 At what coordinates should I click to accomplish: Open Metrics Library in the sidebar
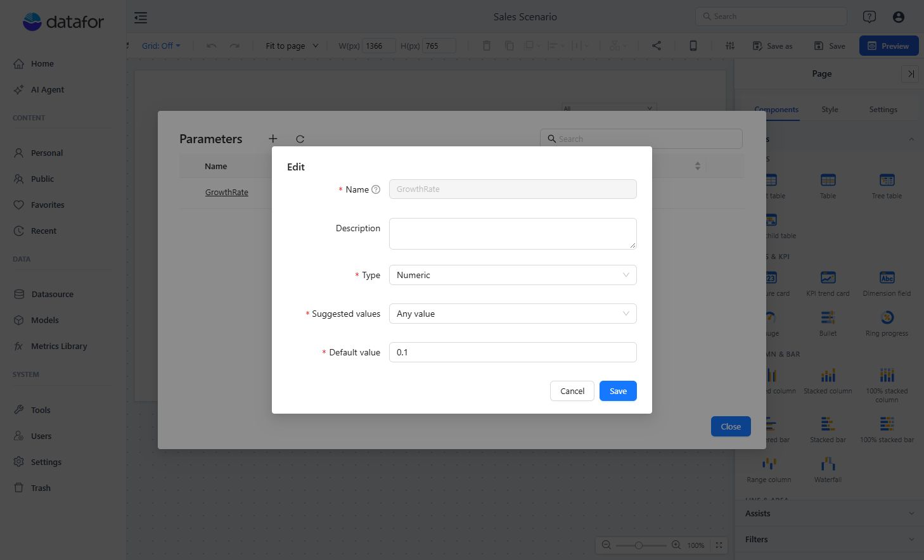(x=59, y=346)
